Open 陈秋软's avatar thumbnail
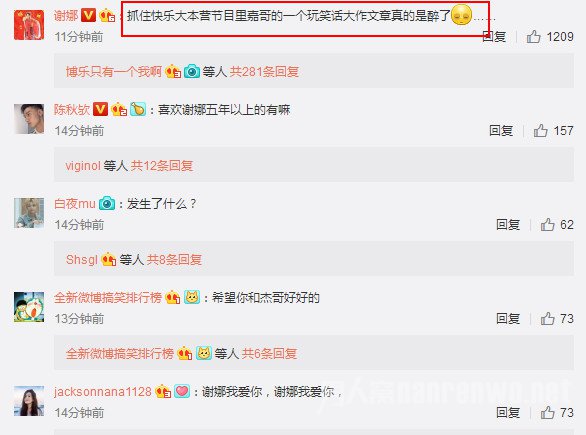This screenshot has width=586, height=435. pos(29,119)
